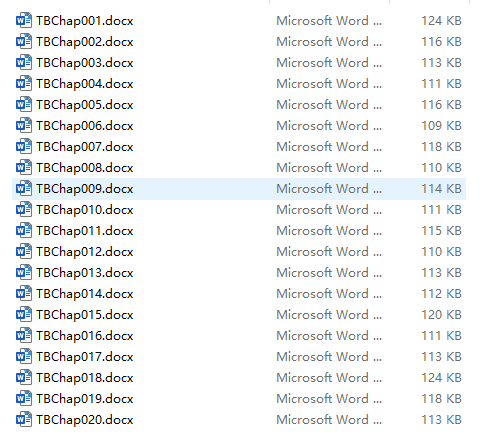Select the file type text for TBChap014.docx
This screenshot has width=504, height=443.
tap(329, 294)
